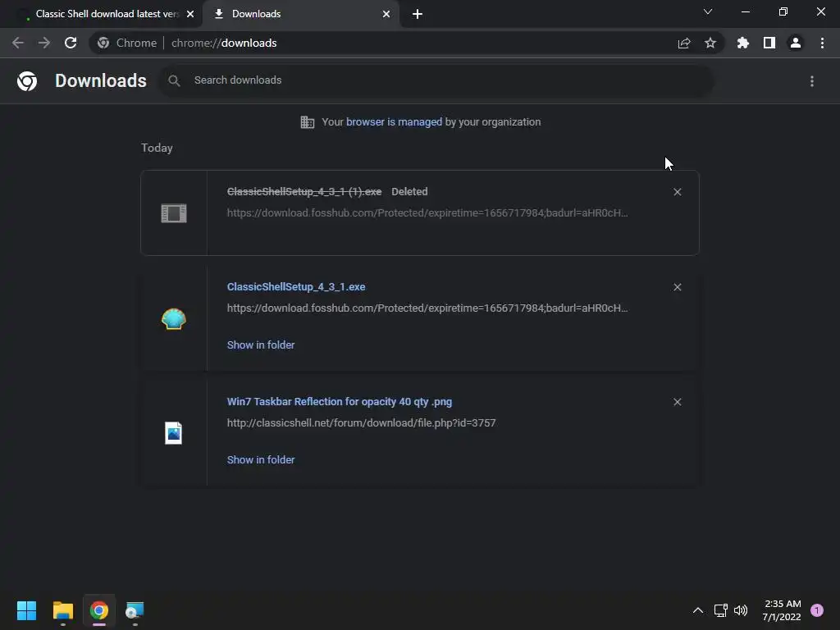Click the classicshell.net forum file URL
This screenshot has width=840, height=630.
click(362, 422)
